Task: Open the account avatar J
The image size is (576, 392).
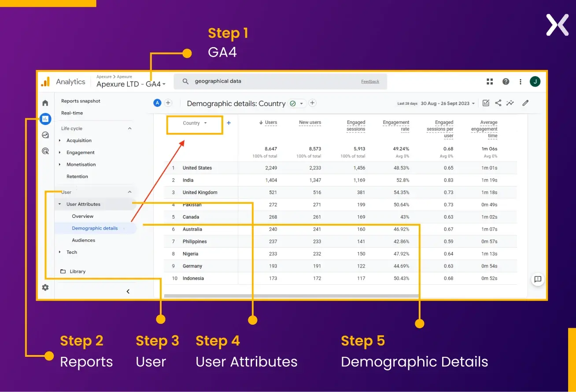Action: 535,81
